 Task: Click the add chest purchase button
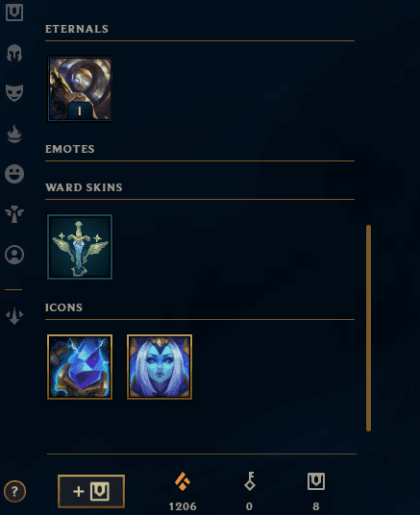pyautogui.click(x=91, y=491)
